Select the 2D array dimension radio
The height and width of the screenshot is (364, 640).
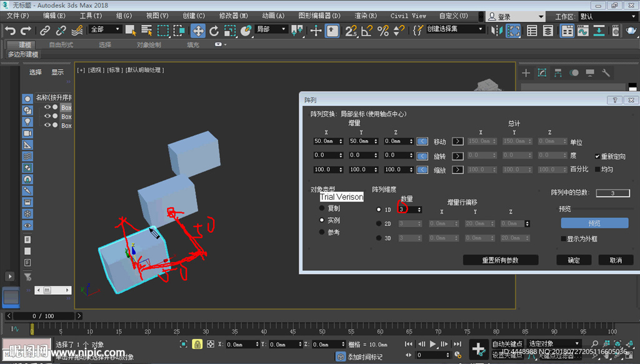click(379, 224)
